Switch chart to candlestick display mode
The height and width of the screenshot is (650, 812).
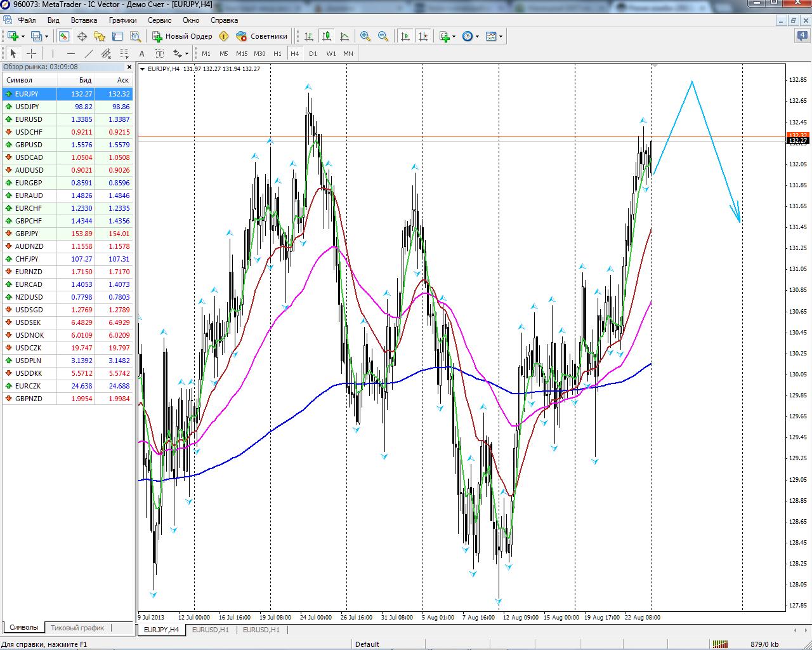pyautogui.click(x=326, y=36)
